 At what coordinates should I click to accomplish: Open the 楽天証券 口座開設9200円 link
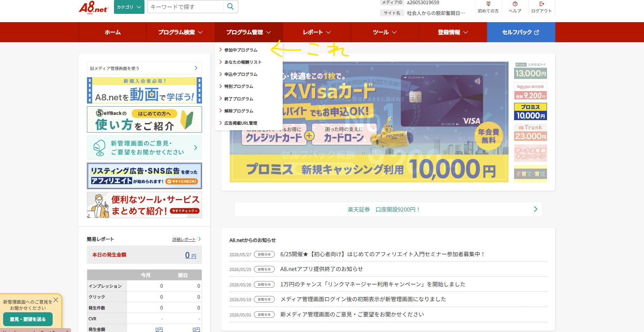coord(388,209)
